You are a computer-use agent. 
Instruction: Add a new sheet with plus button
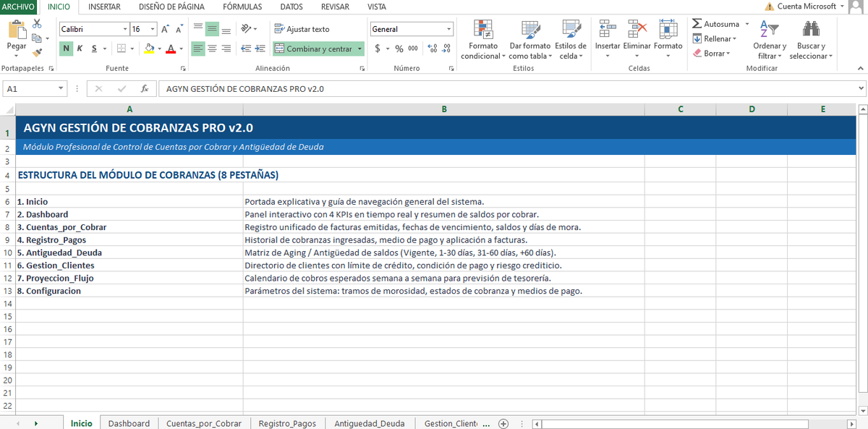(503, 423)
